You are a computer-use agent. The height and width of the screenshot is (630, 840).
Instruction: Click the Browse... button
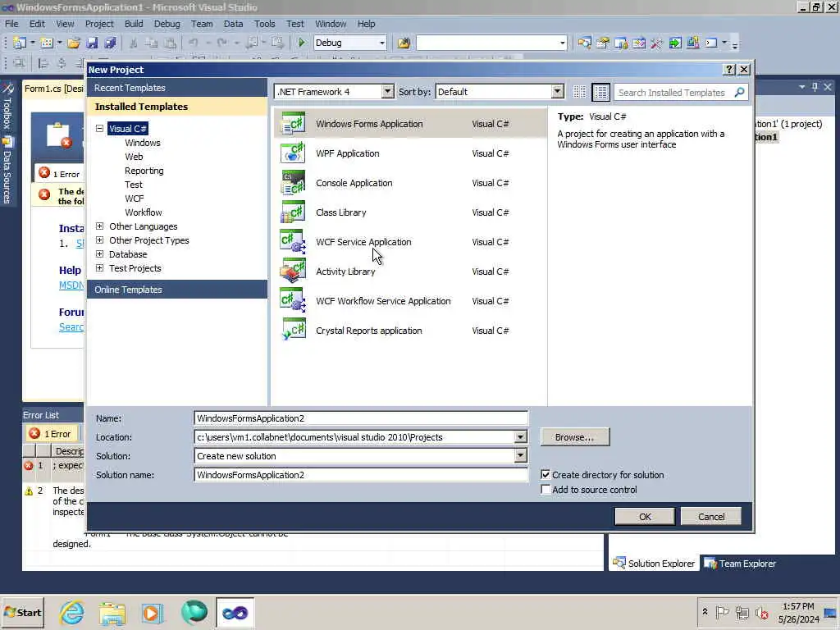(x=575, y=437)
